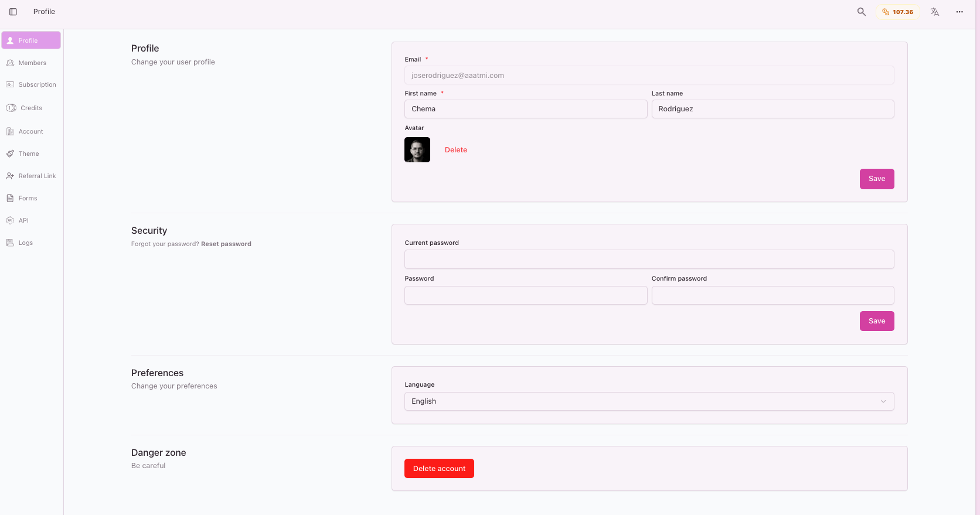Image resolution: width=980 pixels, height=515 pixels.
Task: Click the Security section heading
Action: click(x=149, y=231)
